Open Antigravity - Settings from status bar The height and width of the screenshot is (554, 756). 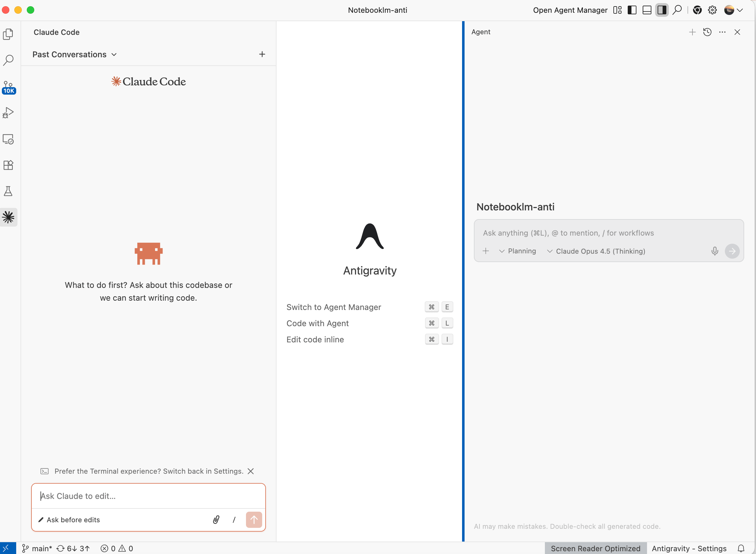(x=689, y=548)
